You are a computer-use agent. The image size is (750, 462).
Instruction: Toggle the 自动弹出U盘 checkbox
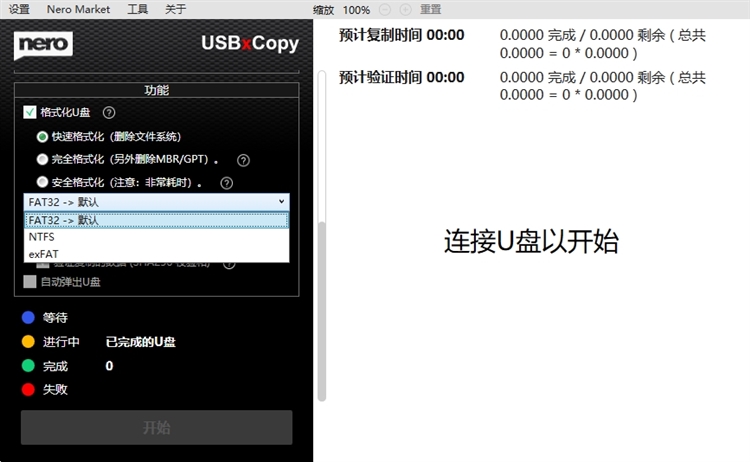30,282
